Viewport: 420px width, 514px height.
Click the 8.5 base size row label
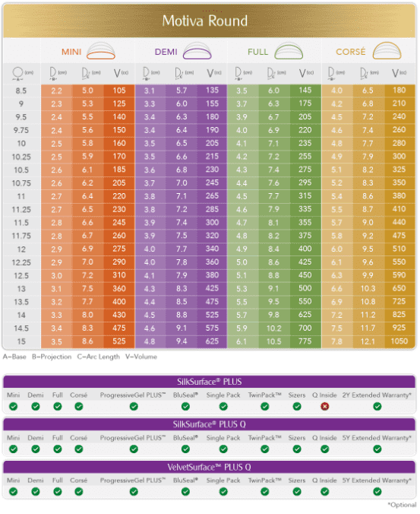(x=21, y=90)
